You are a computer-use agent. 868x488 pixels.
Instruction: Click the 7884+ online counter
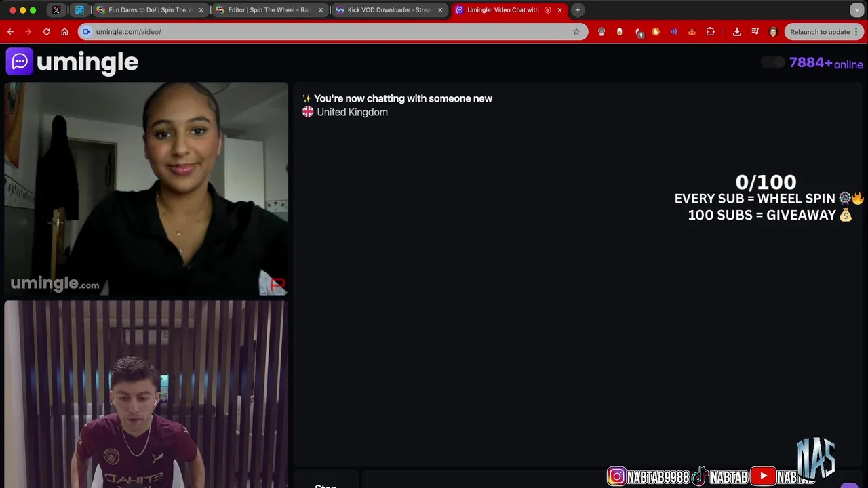(x=826, y=63)
